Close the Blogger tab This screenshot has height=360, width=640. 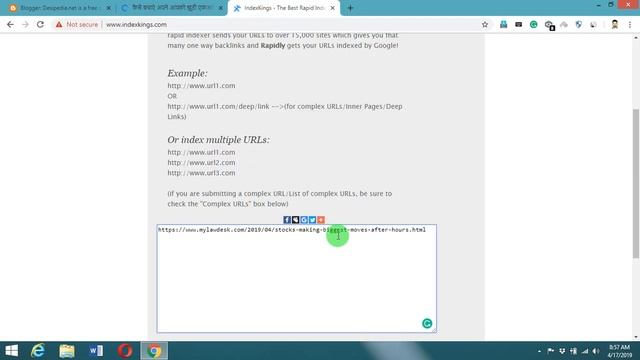click(x=109, y=8)
